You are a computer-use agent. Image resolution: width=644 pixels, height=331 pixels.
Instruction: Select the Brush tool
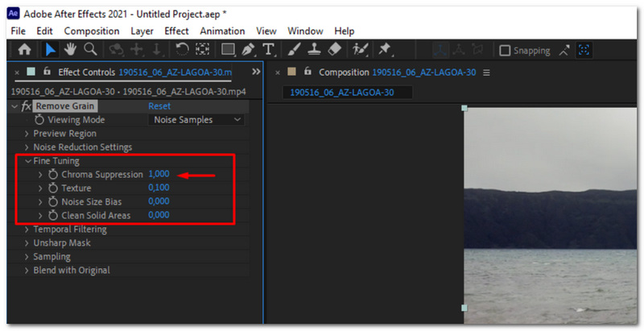tap(294, 50)
